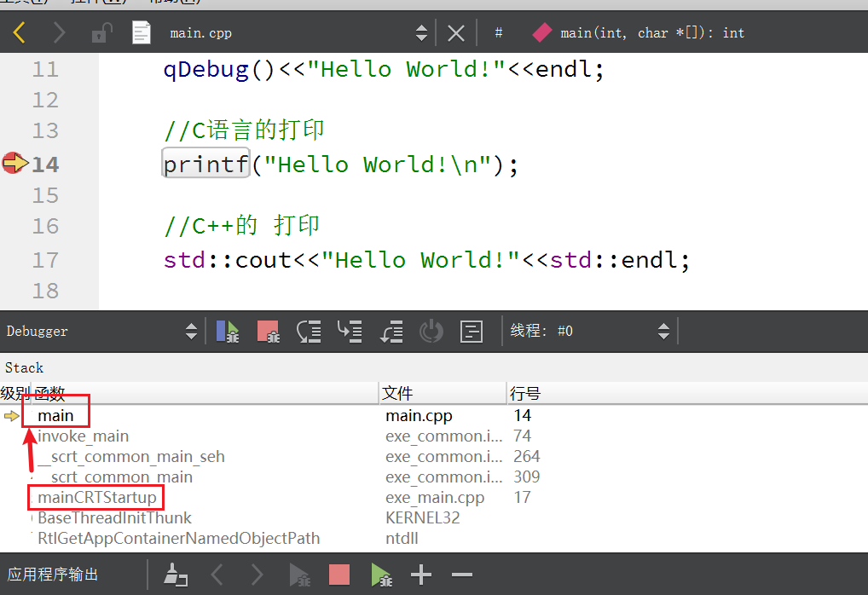
Task: Continue program execution in the debugger
Action: click(x=228, y=331)
